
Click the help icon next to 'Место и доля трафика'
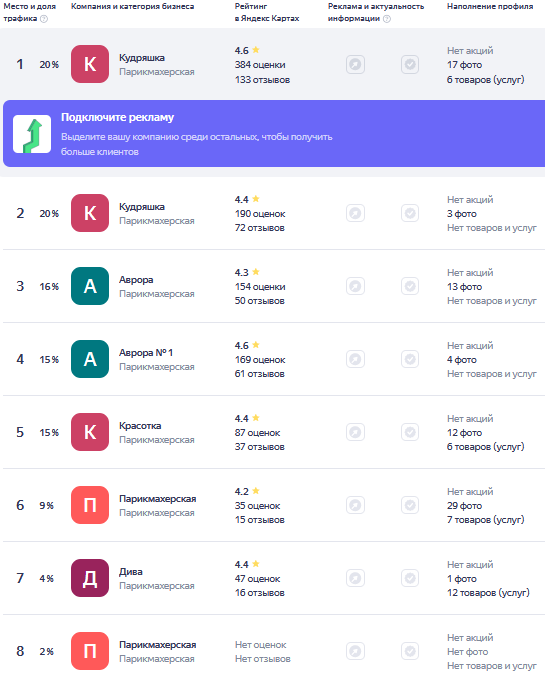pyautogui.click(x=44, y=19)
